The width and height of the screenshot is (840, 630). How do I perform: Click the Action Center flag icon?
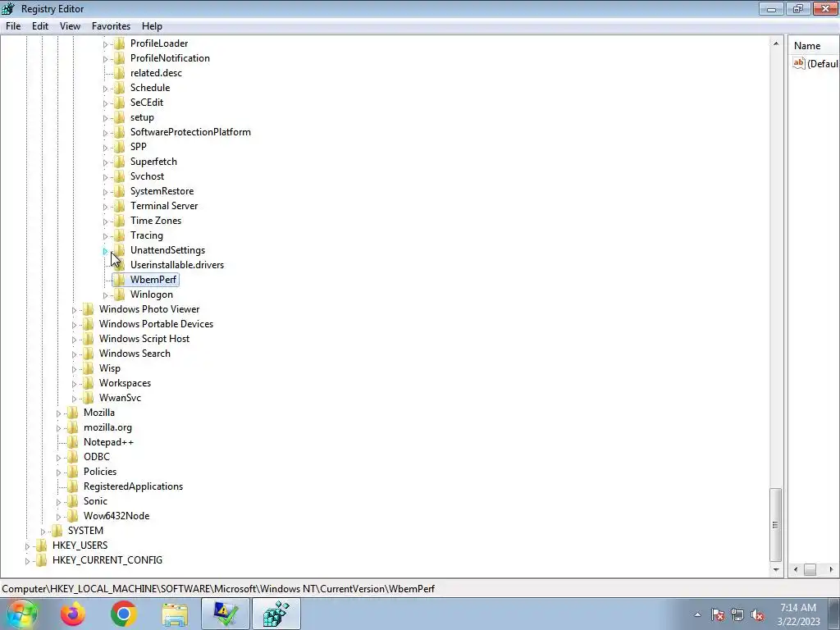click(x=718, y=615)
